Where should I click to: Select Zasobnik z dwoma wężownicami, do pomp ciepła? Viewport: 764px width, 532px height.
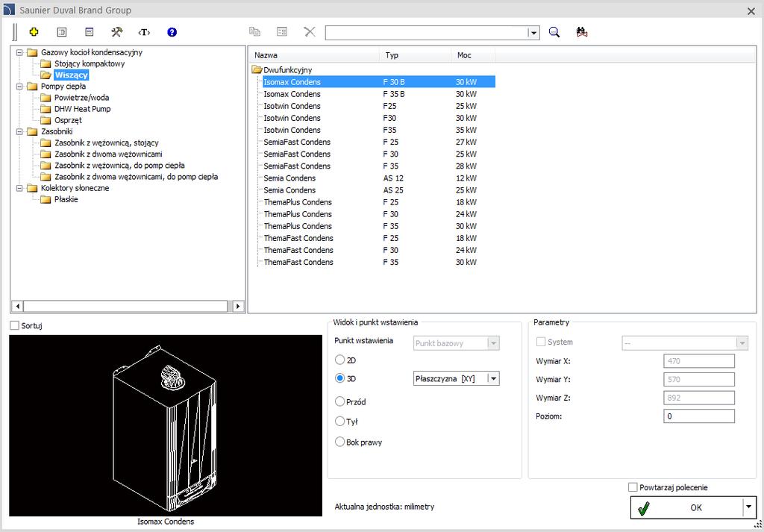tap(136, 177)
